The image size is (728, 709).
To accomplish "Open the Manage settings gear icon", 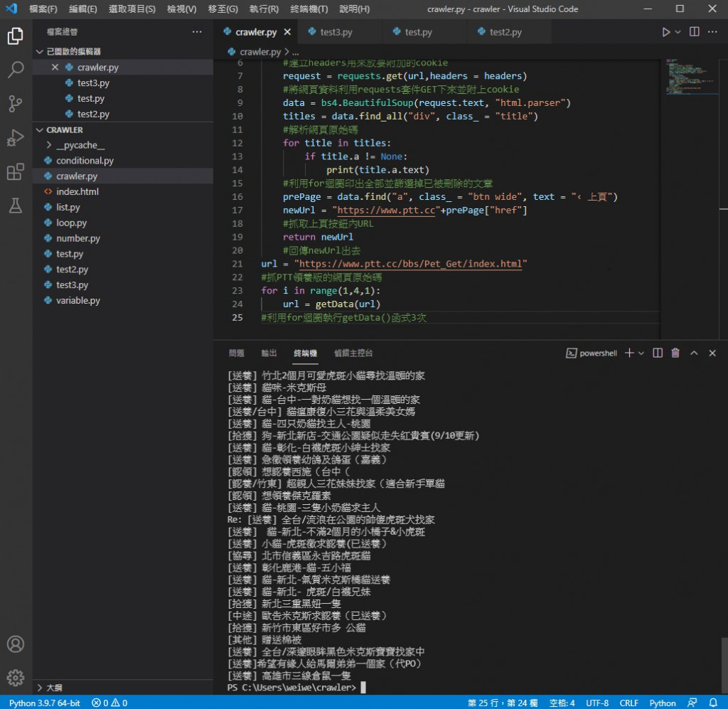I will 16,676.
